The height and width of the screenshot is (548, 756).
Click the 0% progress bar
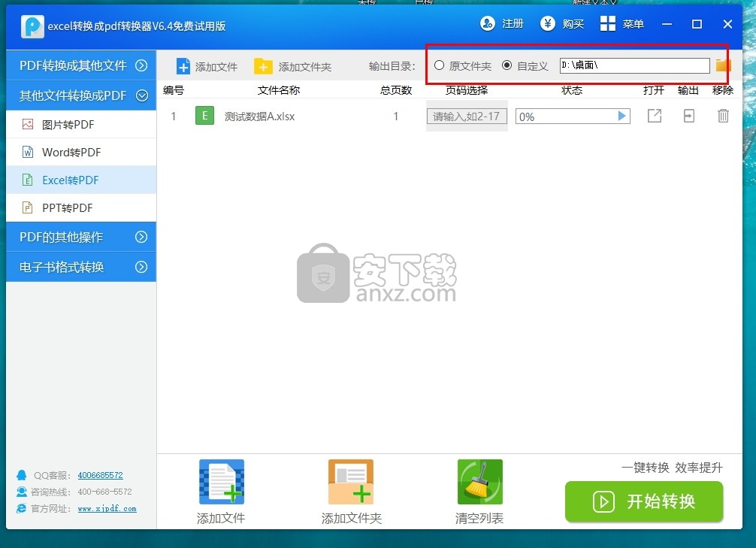tap(573, 117)
